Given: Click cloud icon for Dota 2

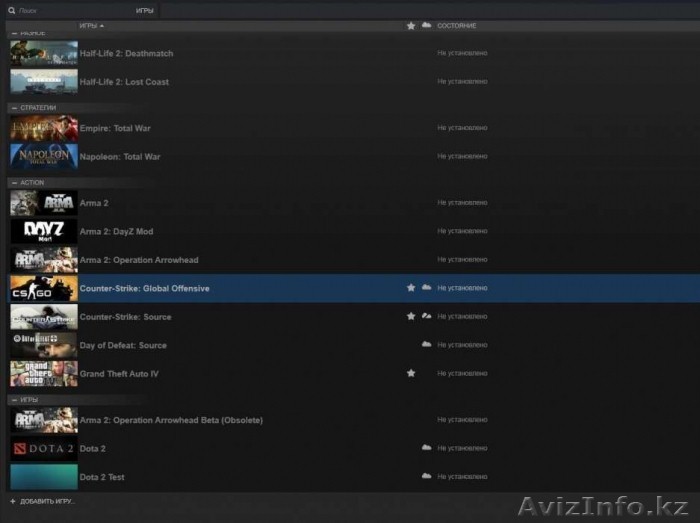Looking at the screenshot, I should (x=426, y=447).
